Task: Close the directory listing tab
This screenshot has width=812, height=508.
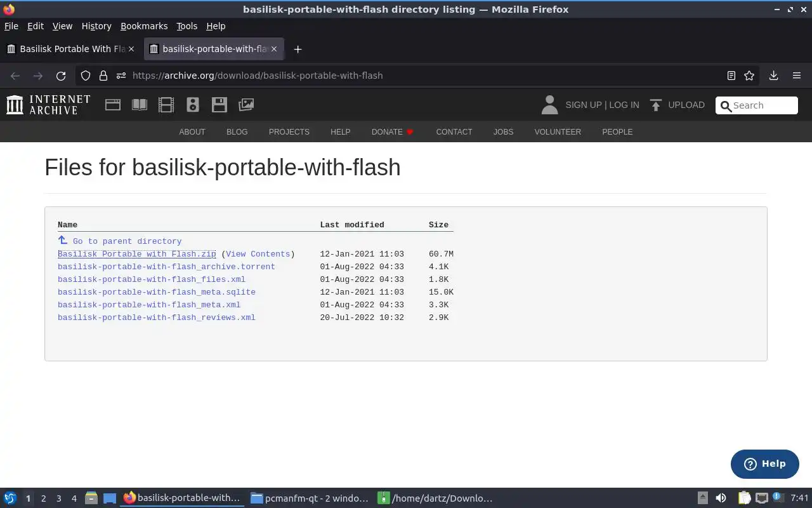Action: 274,49
